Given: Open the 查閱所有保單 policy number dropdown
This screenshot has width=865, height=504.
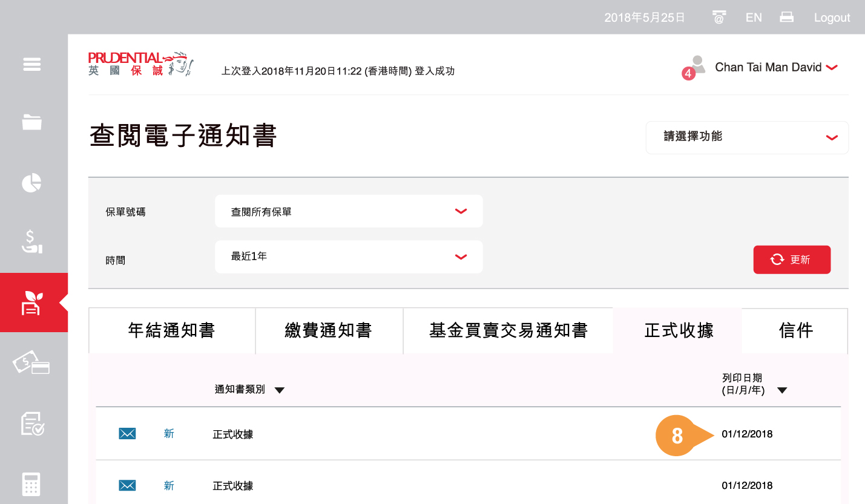Looking at the screenshot, I should (349, 211).
